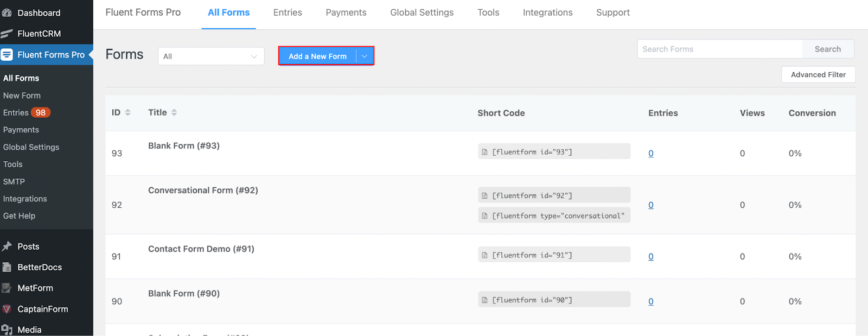Click the Fluent Forms Pro sidebar icon
This screenshot has height=336, width=868.
[x=7, y=55]
